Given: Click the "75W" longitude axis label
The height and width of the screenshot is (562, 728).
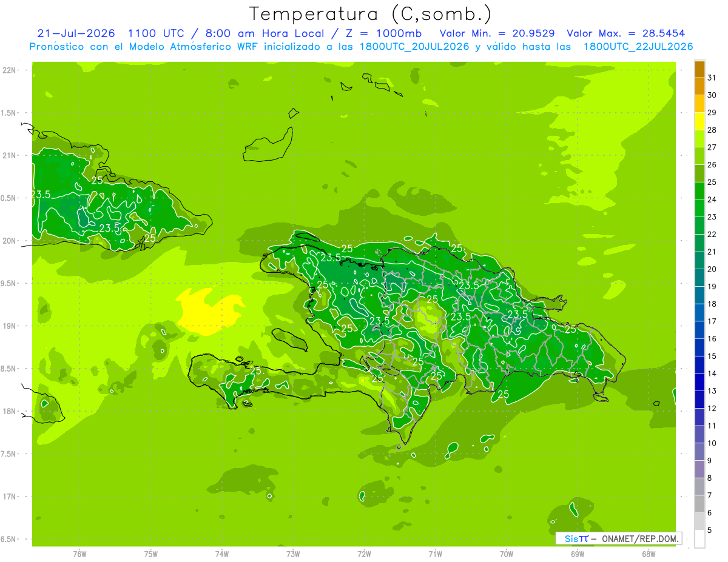Looking at the screenshot, I should (x=150, y=554).
